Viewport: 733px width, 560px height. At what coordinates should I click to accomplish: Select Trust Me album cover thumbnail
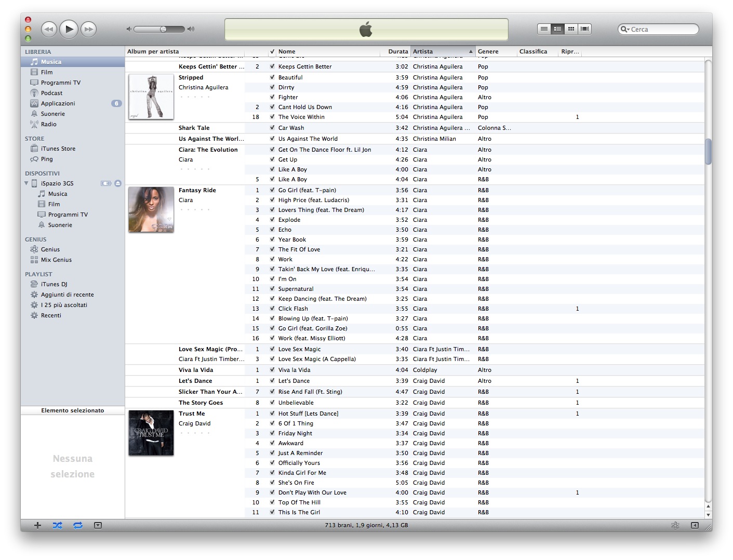pos(151,433)
